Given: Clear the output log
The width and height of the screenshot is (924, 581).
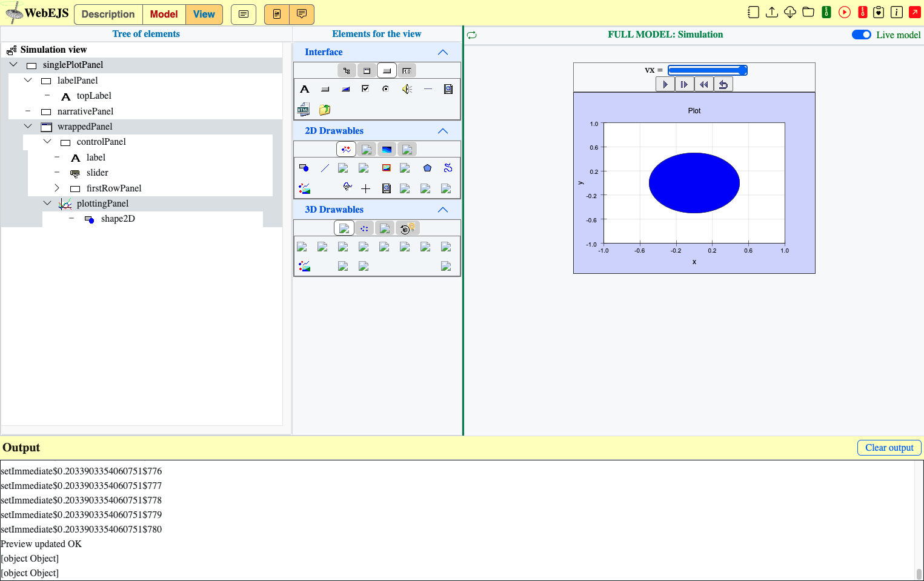Looking at the screenshot, I should (889, 448).
